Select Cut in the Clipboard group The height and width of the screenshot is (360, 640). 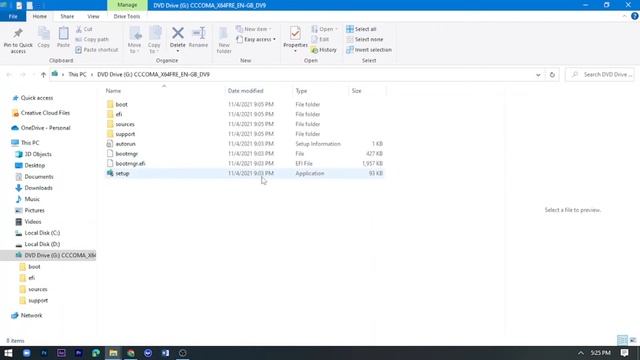tap(84, 29)
